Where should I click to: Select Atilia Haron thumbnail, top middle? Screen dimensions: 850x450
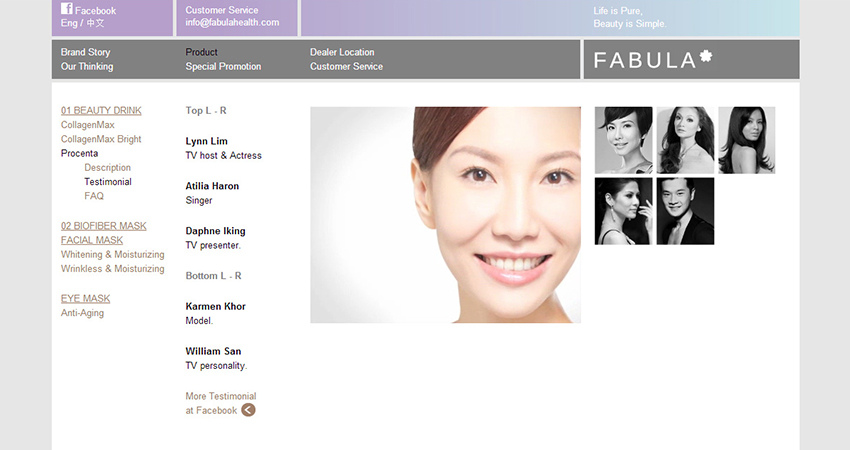click(x=685, y=140)
